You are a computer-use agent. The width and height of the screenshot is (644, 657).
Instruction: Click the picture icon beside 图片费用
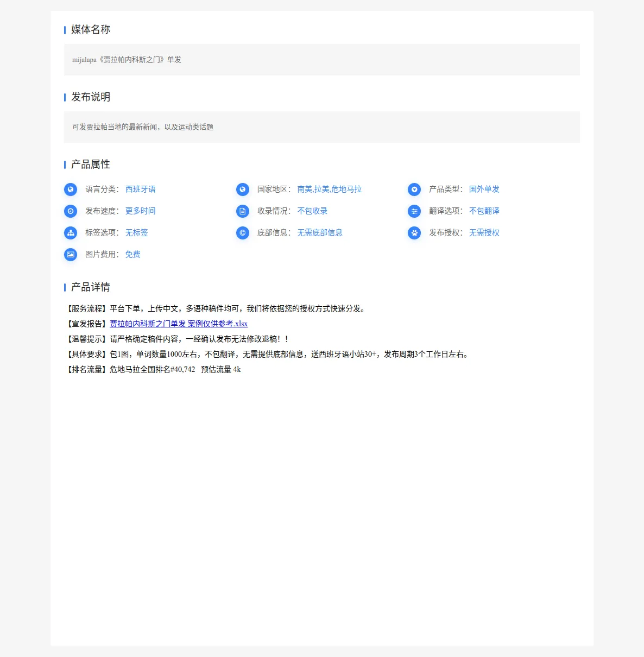click(71, 255)
